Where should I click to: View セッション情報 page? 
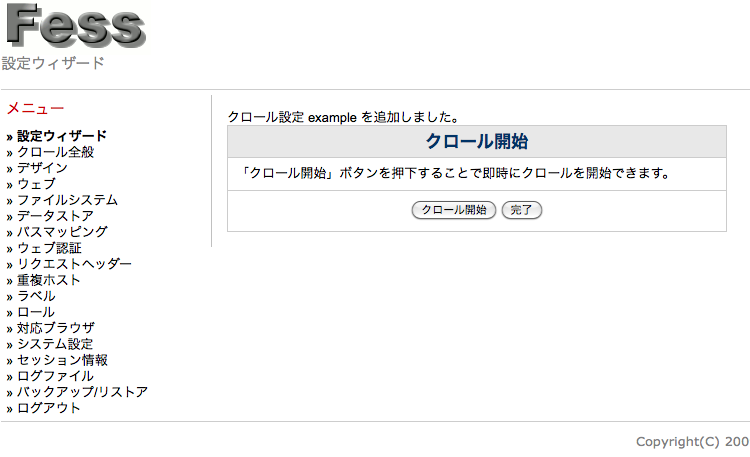[62, 360]
